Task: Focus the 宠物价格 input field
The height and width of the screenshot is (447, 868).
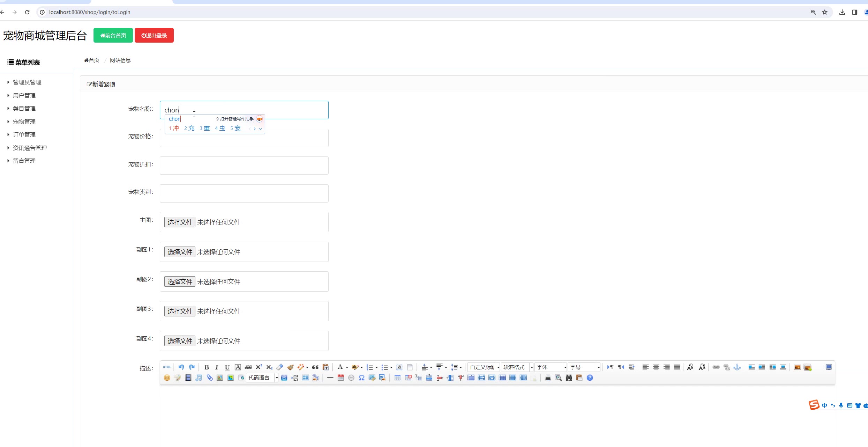Action: point(244,138)
